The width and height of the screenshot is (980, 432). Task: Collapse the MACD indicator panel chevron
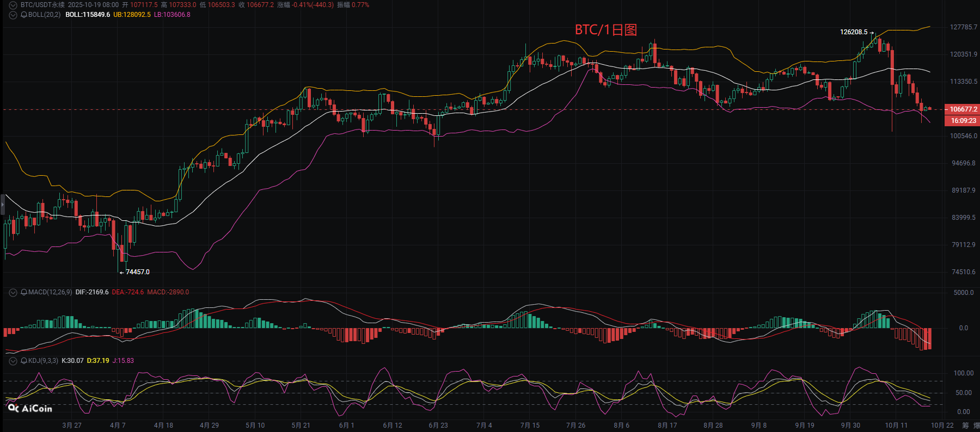[x=13, y=292]
